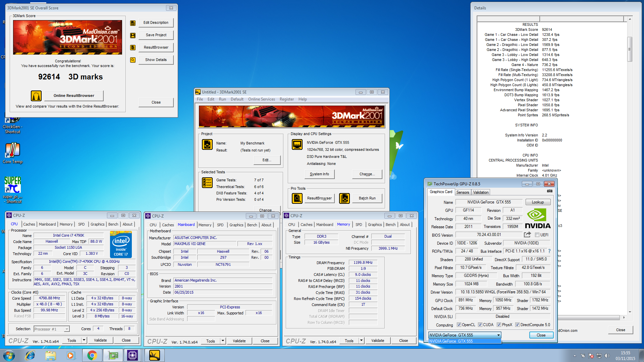Image resolution: width=644 pixels, height=362 pixels.
Task: Click the display settings monitor icon
Action: point(297,144)
